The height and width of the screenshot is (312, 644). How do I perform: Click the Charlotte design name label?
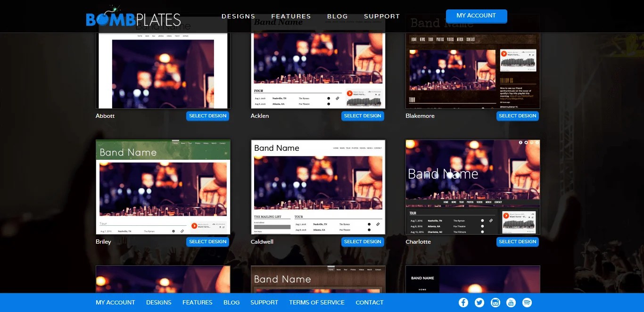pos(418,242)
